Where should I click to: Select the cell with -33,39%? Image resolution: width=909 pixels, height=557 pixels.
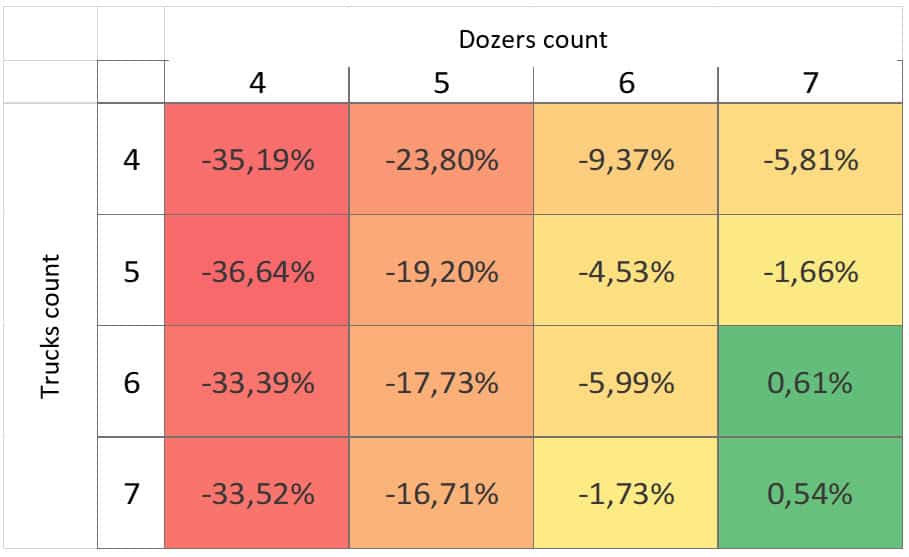pos(257,382)
